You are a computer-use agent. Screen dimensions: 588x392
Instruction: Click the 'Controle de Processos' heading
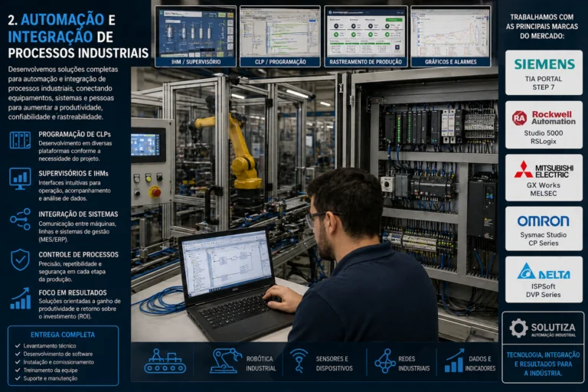click(78, 254)
